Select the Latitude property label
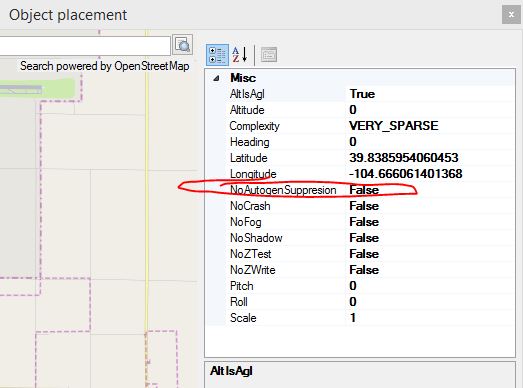Viewport: 523px width, 388px height. click(248, 158)
